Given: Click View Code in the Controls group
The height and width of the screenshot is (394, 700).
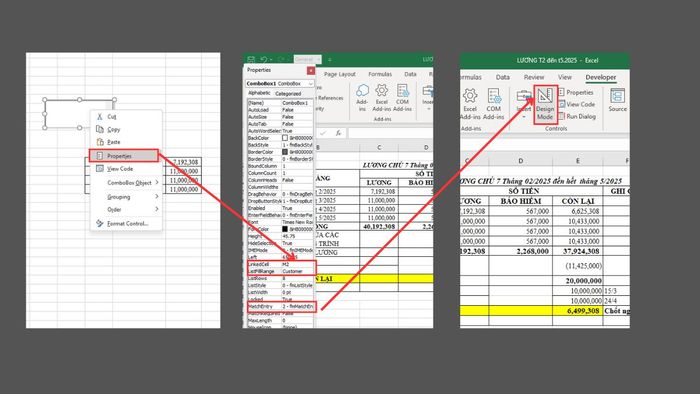Looking at the screenshot, I should (x=577, y=104).
